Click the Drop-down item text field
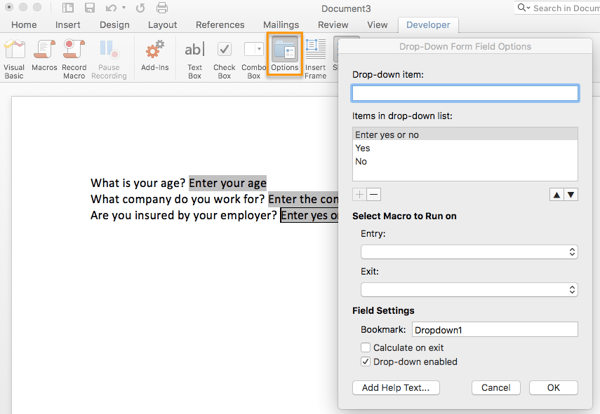This screenshot has width=600, height=414. point(465,93)
